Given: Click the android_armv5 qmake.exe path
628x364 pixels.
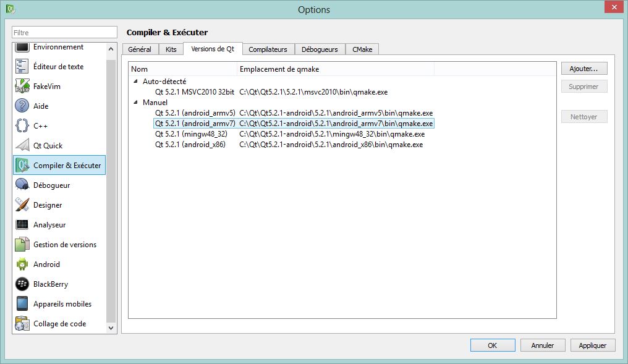Looking at the screenshot, I should pyautogui.click(x=336, y=113).
